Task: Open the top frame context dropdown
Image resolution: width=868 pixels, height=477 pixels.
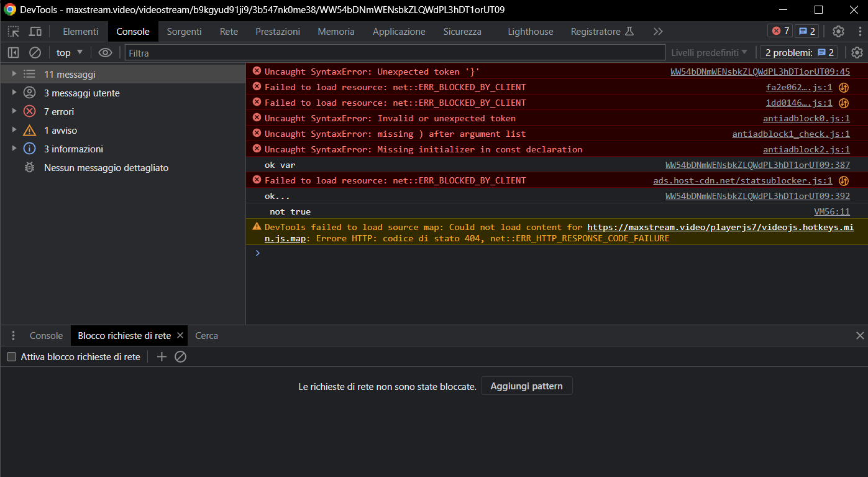Action: coord(69,53)
